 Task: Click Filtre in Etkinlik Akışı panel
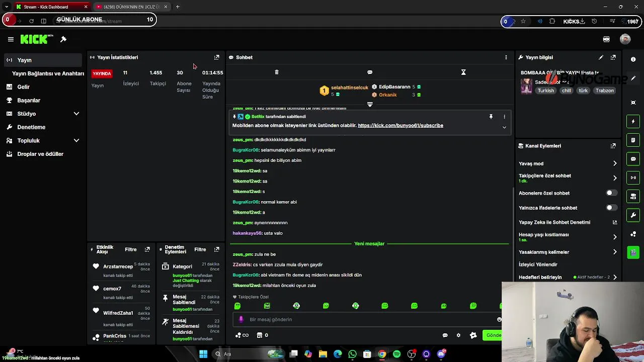131,249
